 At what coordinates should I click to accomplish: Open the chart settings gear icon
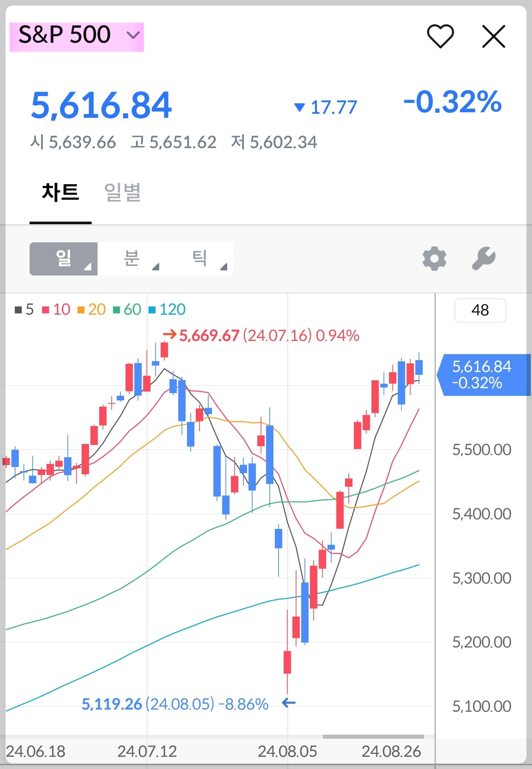pos(434,258)
